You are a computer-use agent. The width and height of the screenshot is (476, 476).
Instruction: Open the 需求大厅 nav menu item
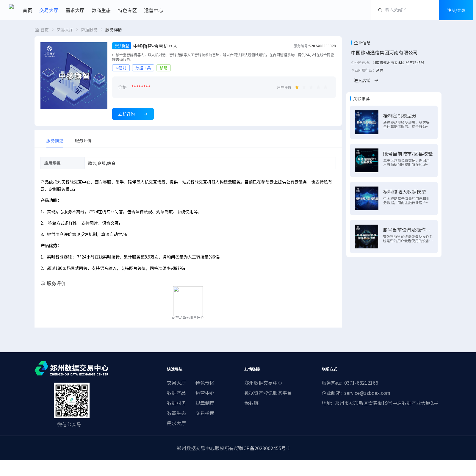coord(75,10)
